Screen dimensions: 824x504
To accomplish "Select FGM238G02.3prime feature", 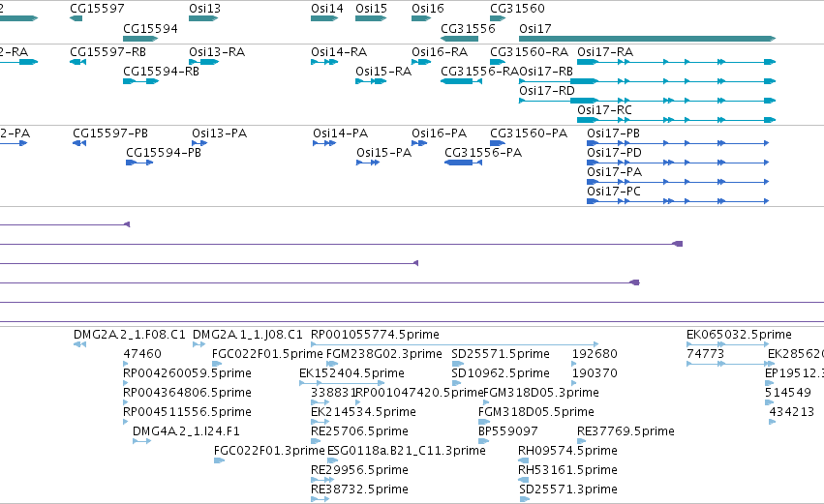I will pyautogui.click(x=384, y=354).
